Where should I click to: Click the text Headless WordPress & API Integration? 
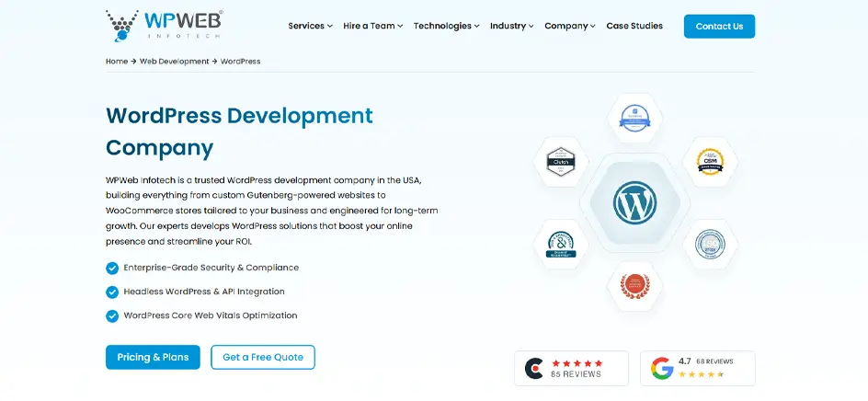click(x=204, y=292)
